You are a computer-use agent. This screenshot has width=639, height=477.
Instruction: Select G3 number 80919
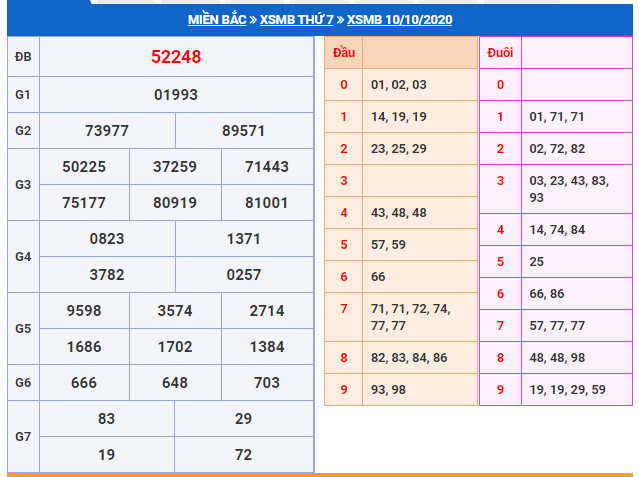[x=175, y=203]
